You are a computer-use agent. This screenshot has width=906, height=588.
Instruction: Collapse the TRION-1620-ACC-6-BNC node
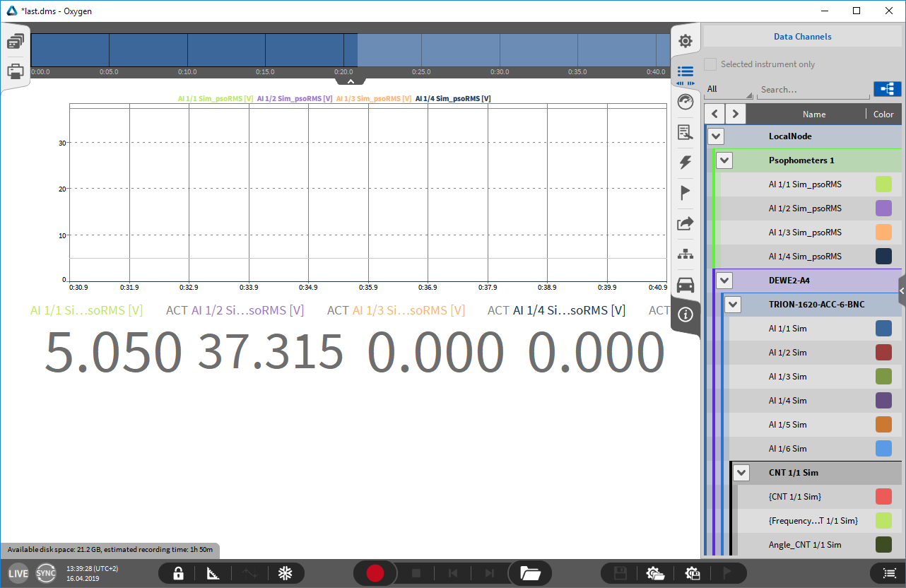(733, 305)
